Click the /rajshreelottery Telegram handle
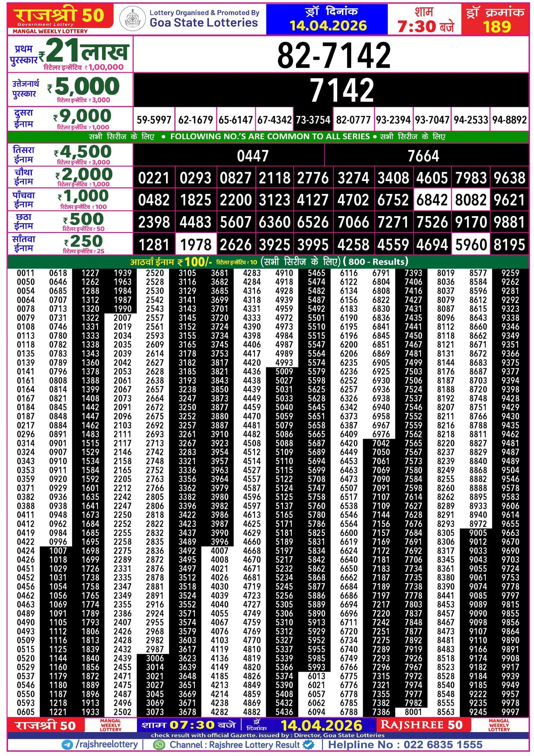The image size is (534, 756). pyautogui.click(x=106, y=744)
